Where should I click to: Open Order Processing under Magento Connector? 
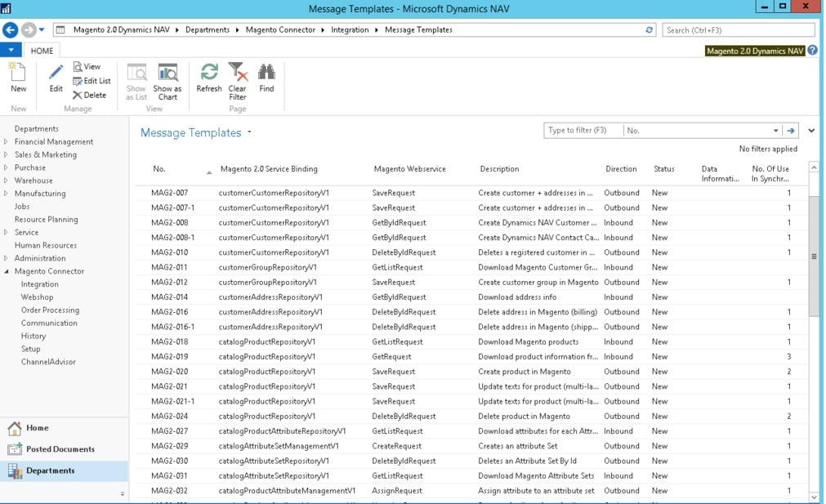pos(50,310)
